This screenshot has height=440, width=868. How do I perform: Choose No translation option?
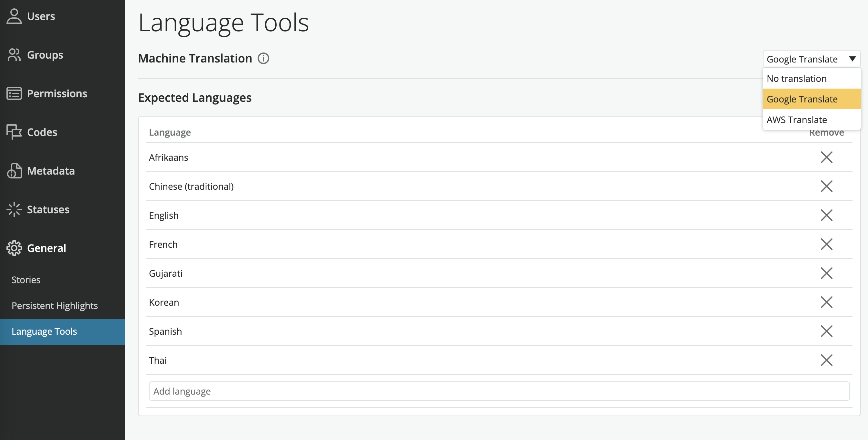tap(811, 79)
